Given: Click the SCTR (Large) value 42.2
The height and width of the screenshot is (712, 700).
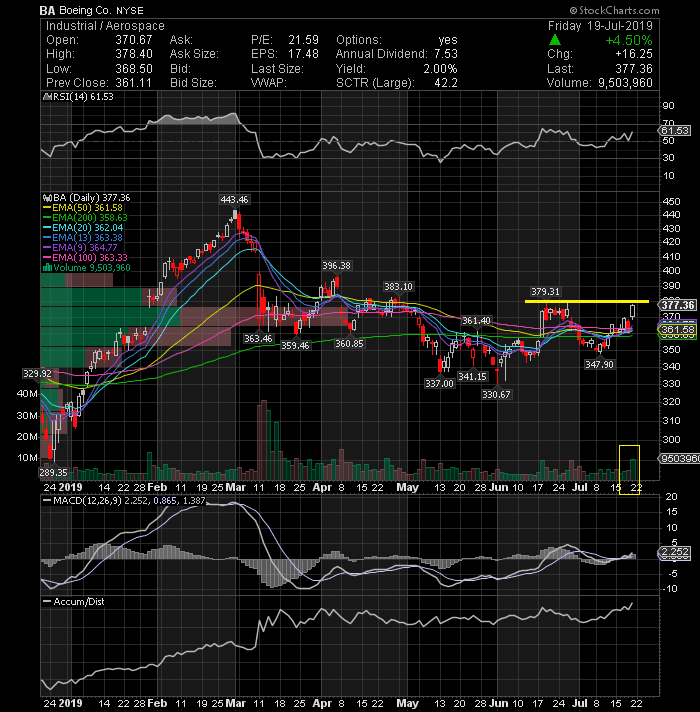Looking at the screenshot, I should tap(445, 83).
